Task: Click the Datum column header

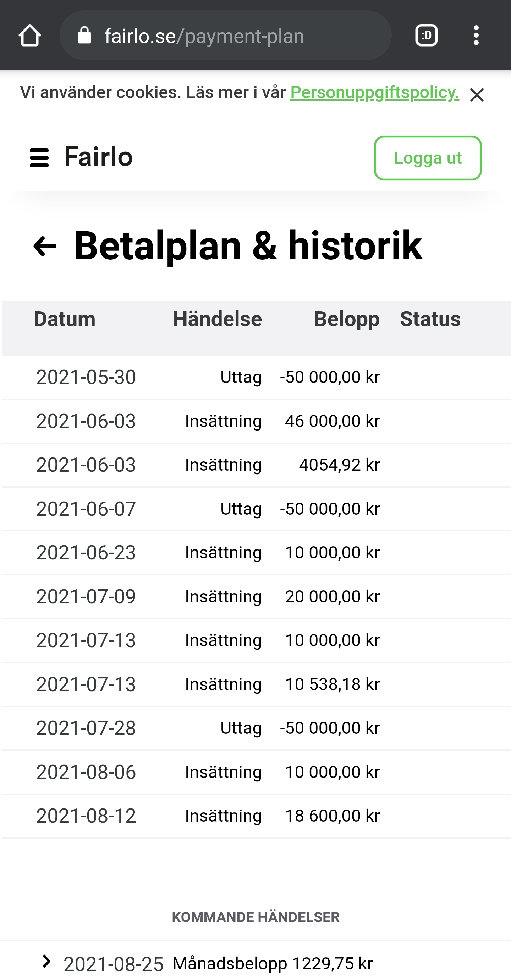Action: pos(65,319)
